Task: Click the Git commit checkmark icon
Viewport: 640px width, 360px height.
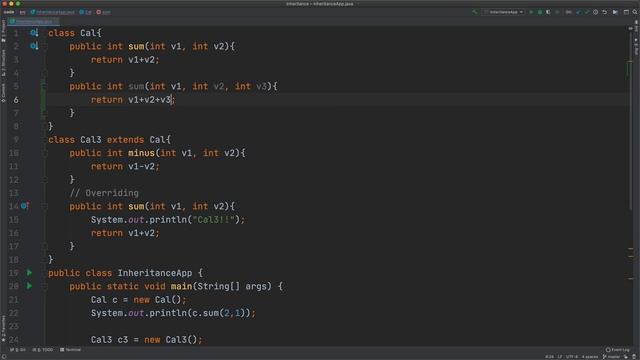Action: click(x=587, y=12)
